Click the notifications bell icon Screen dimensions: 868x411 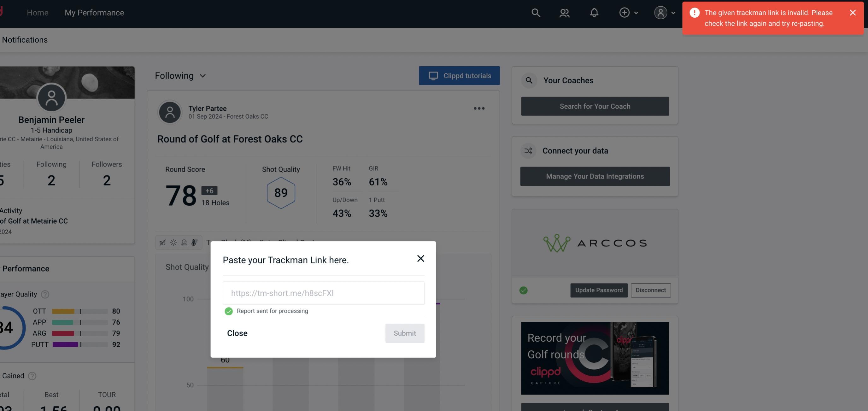pyautogui.click(x=594, y=12)
